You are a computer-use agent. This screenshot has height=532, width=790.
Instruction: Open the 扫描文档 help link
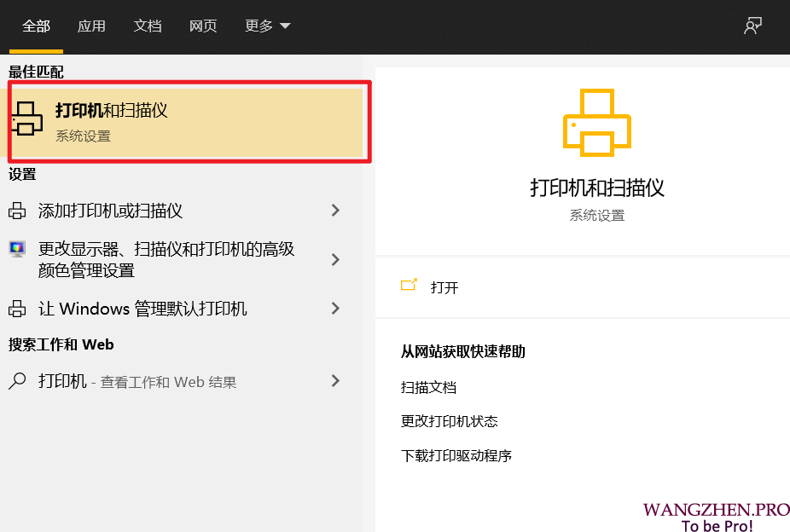[x=429, y=387]
